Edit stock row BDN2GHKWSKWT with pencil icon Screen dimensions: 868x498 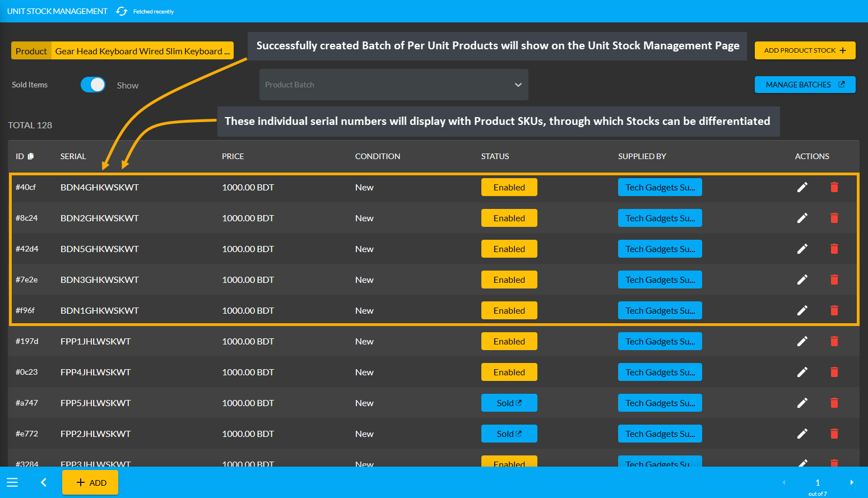click(x=802, y=218)
